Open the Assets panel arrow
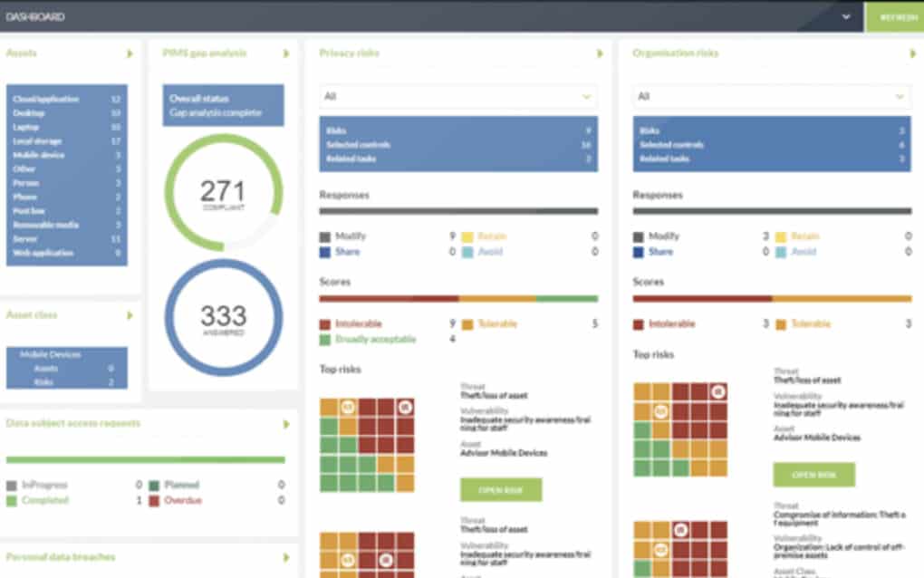The width and height of the screenshot is (924, 578). [130, 53]
